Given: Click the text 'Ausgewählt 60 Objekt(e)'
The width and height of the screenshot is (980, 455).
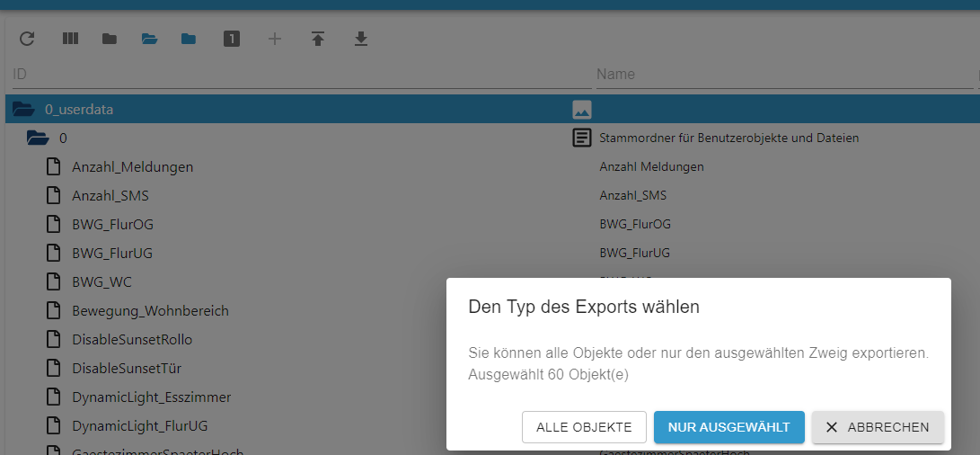Looking at the screenshot, I should point(548,375).
